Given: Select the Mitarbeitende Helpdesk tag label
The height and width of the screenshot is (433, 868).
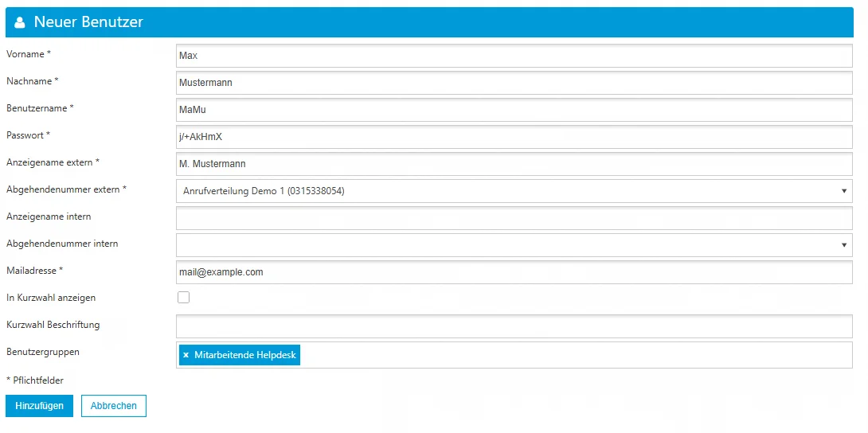Looking at the screenshot, I should (x=245, y=355).
